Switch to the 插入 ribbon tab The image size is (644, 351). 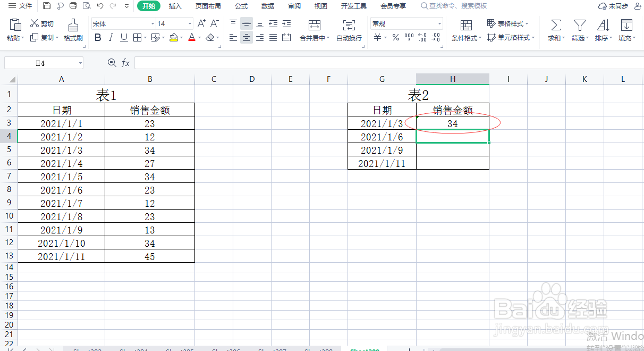tap(175, 6)
